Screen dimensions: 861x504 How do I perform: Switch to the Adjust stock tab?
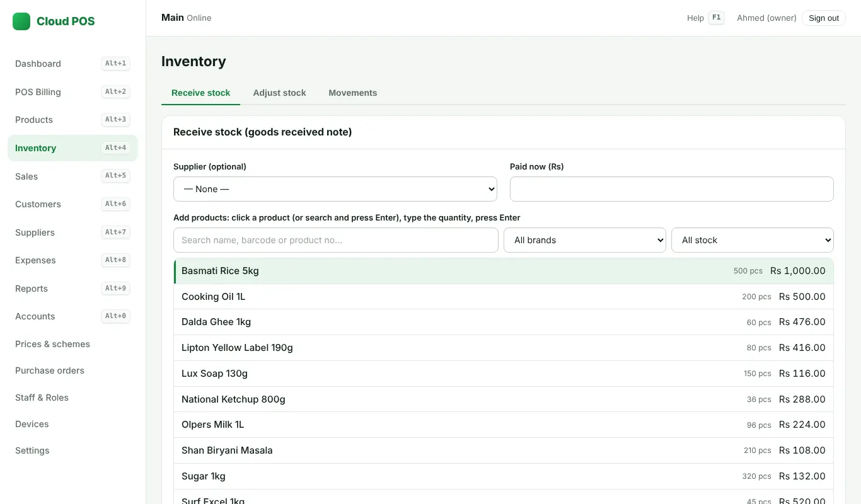click(279, 93)
